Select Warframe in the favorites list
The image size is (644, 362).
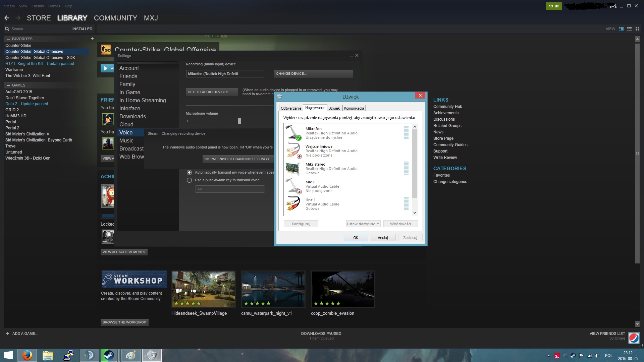14,70
